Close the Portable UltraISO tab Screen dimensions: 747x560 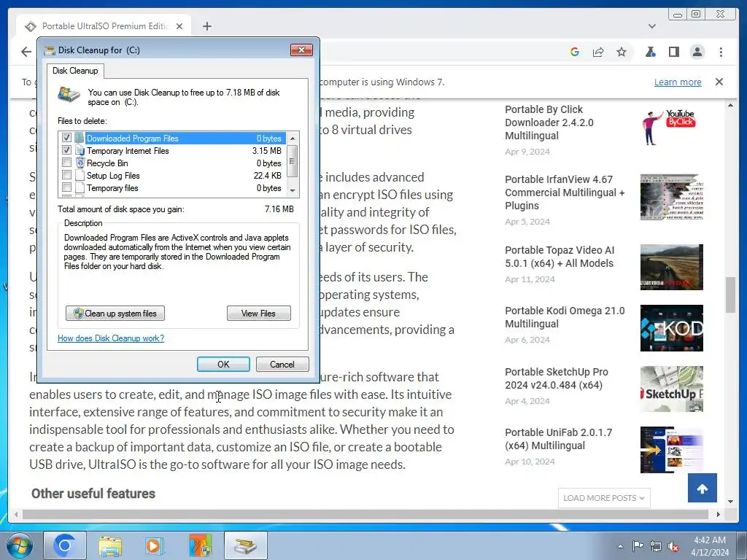[x=179, y=26]
